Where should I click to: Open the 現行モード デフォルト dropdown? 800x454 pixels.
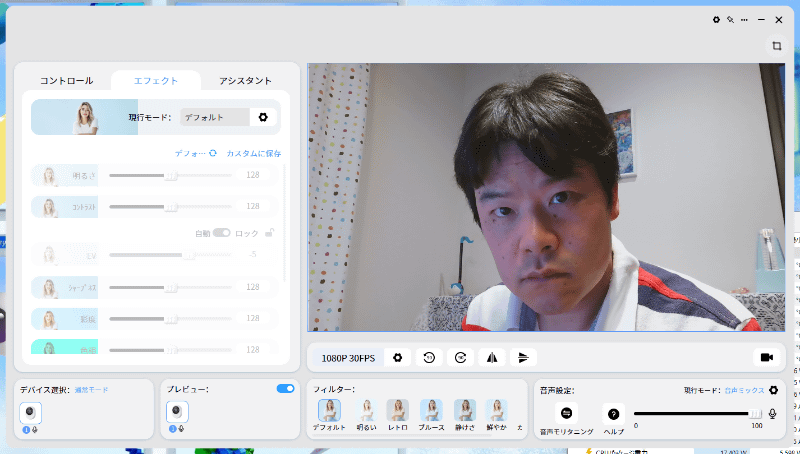(215, 117)
